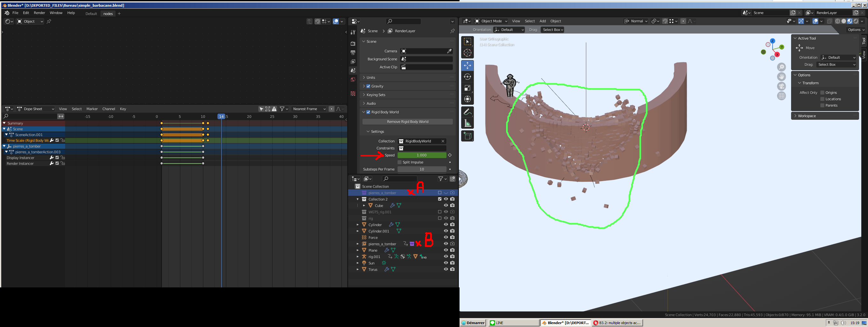Screen dimensions: 868x327
Task: Click the new collection icon in the outliner
Action: coord(453,179)
